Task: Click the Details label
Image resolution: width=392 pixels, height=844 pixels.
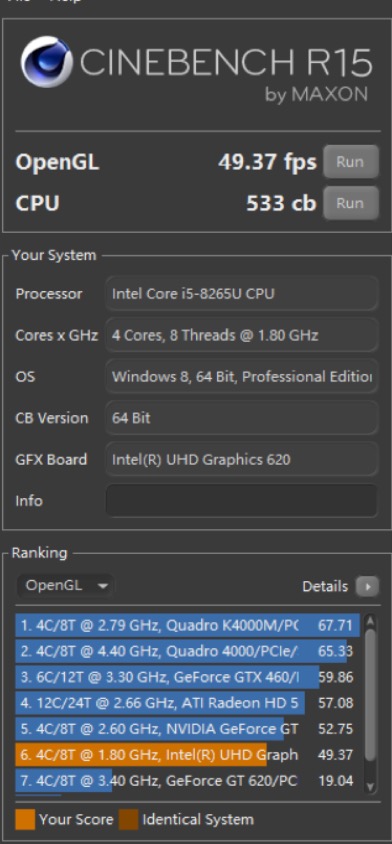Action: (325, 586)
